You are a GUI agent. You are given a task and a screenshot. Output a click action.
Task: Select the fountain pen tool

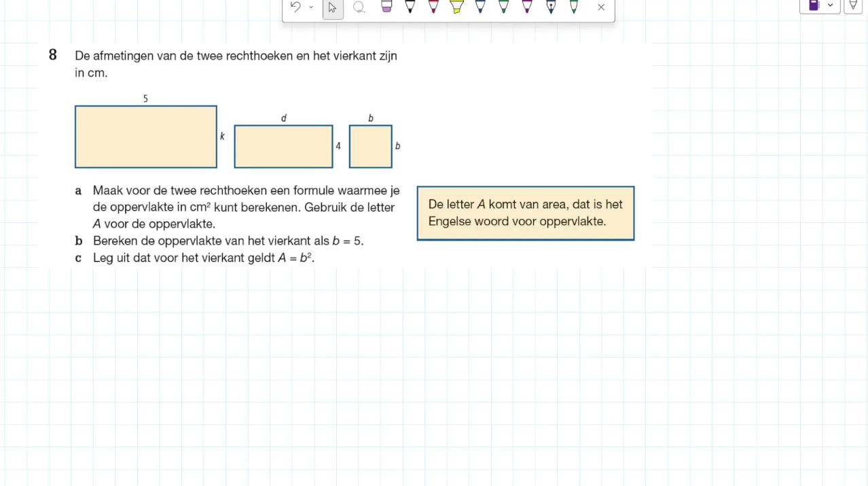point(551,7)
